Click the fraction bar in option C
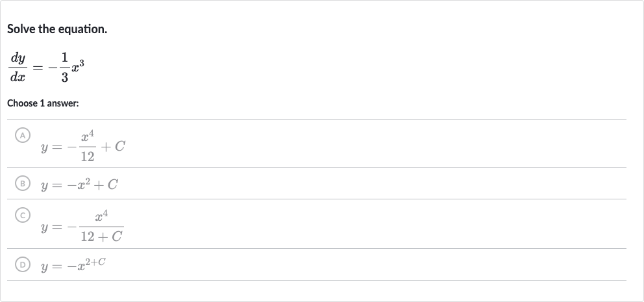Image resolution: width=644 pixels, height=302 pixels. click(x=101, y=227)
